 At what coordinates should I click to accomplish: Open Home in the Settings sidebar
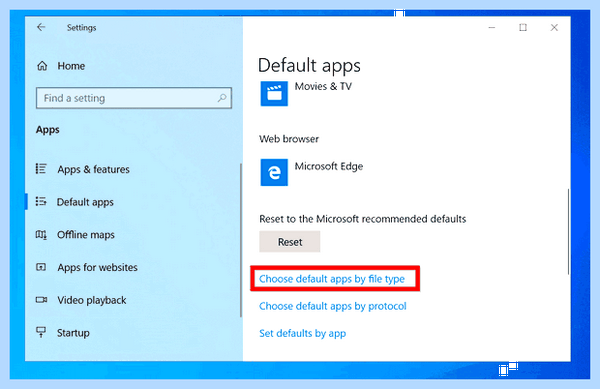(x=71, y=66)
